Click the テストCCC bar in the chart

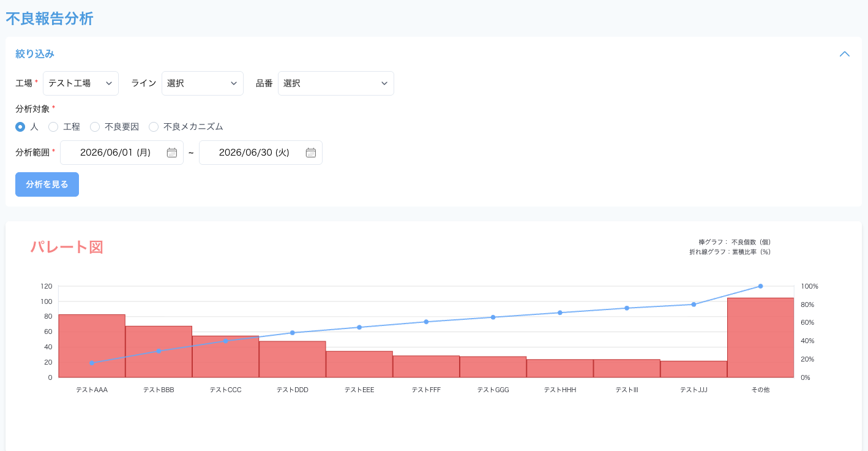point(225,357)
